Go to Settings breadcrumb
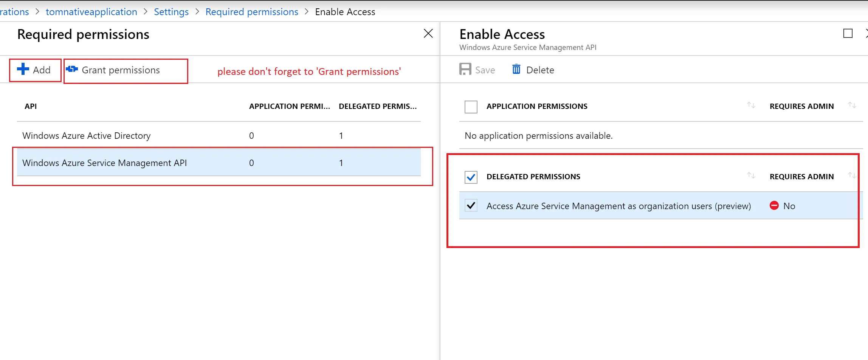The height and width of the screenshot is (360, 868). pos(171,12)
